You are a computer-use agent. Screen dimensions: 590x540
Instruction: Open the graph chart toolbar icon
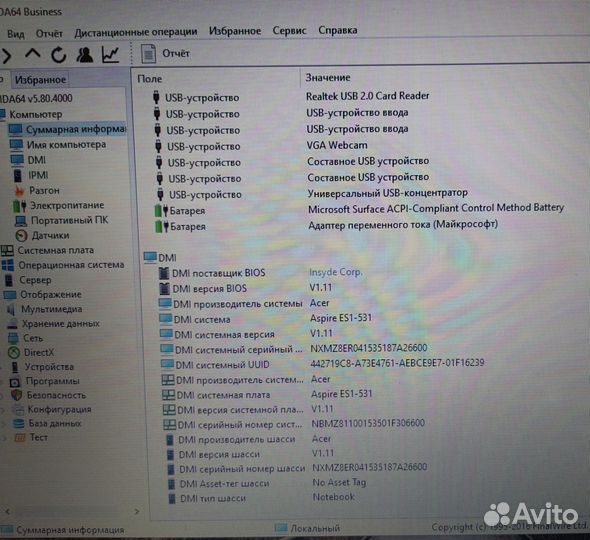coord(111,55)
